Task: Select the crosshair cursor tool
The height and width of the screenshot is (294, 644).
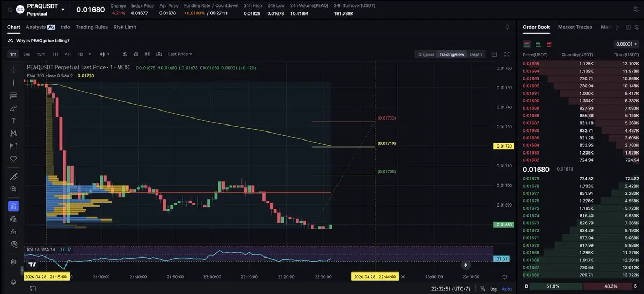Action: (x=13, y=70)
